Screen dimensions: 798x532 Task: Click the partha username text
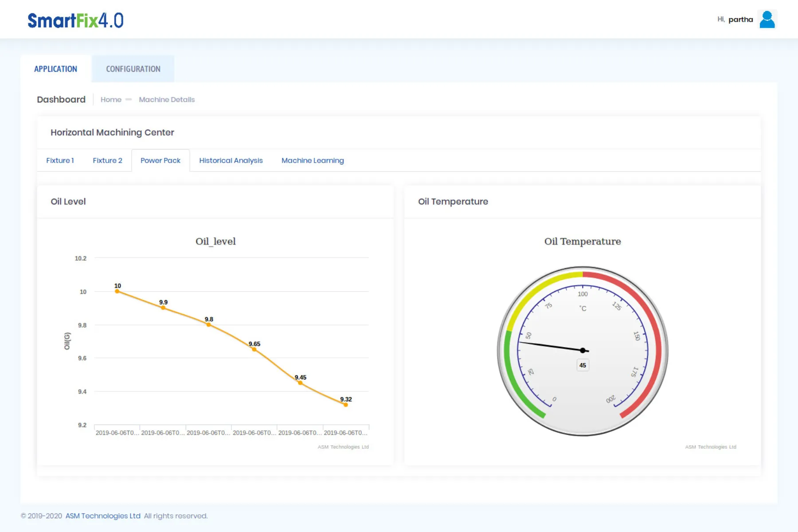740,20
